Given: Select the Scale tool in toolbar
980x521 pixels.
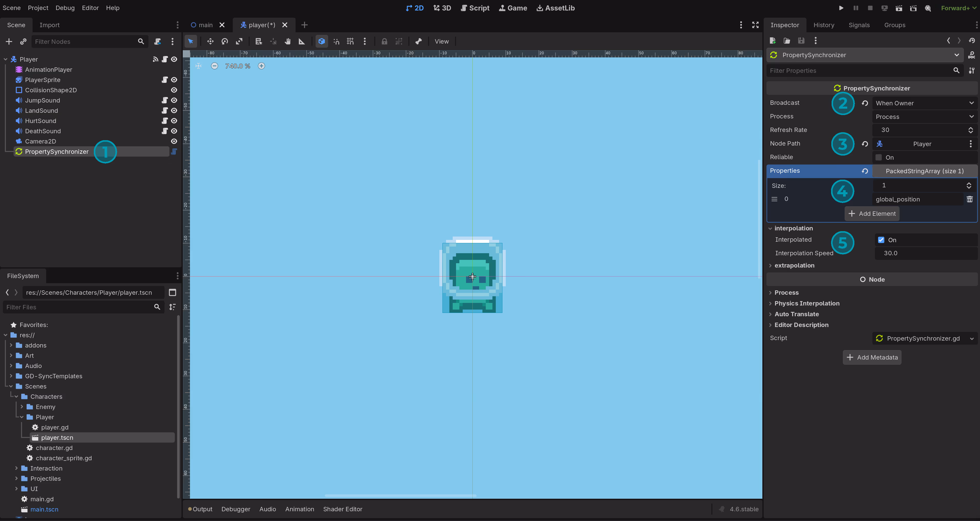Looking at the screenshot, I should pos(239,42).
